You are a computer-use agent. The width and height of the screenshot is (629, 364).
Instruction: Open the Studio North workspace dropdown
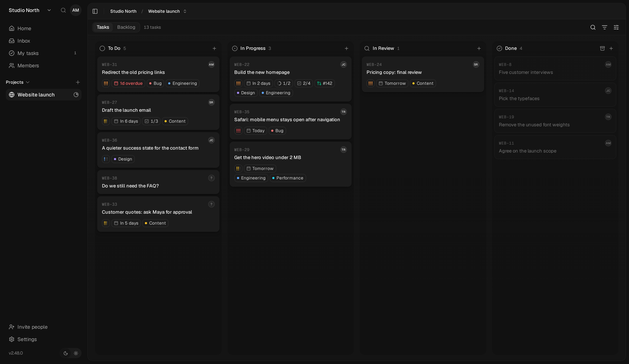click(x=30, y=10)
